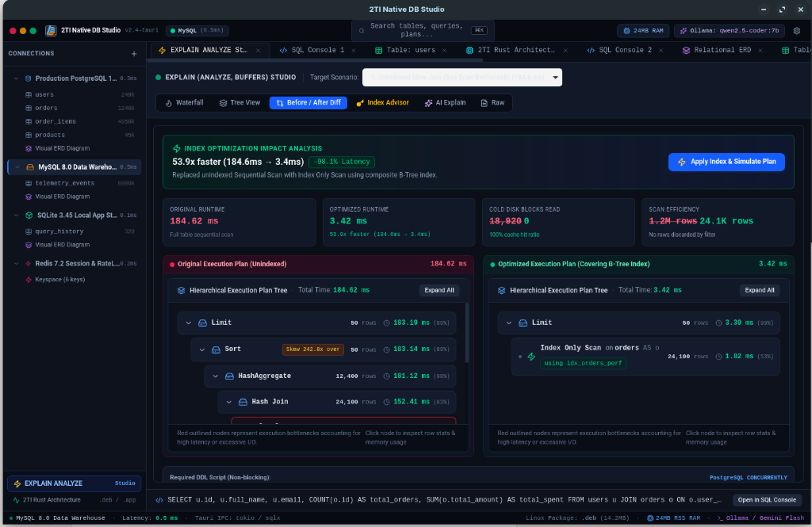Select the Tree View mode

pos(239,102)
